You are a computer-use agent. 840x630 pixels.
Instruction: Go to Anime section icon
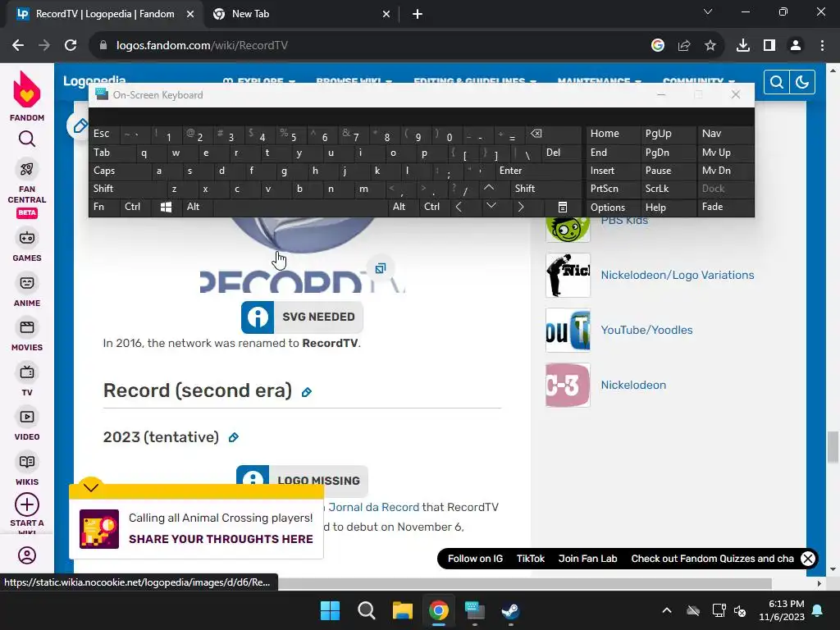27,283
